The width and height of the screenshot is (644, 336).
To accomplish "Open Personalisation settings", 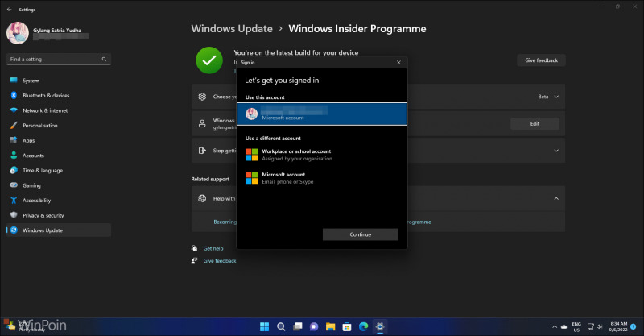I will pyautogui.click(x=59, y=126).
